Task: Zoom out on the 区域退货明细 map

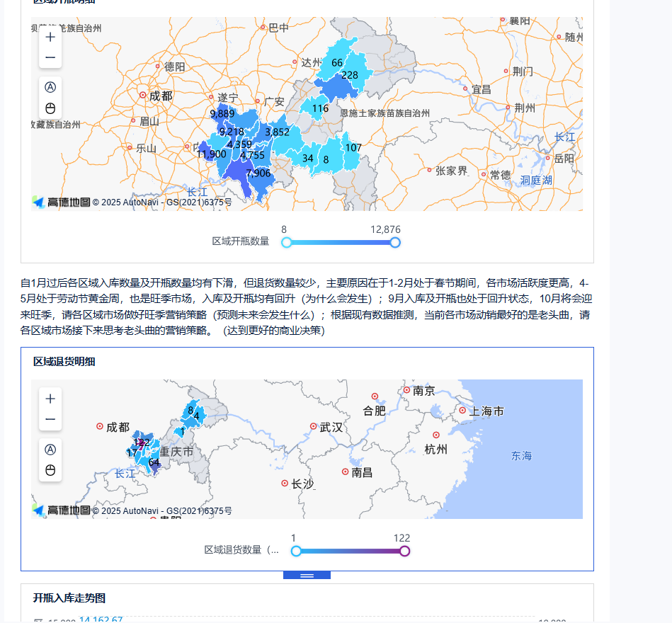Action: click(x=50, y=419)
